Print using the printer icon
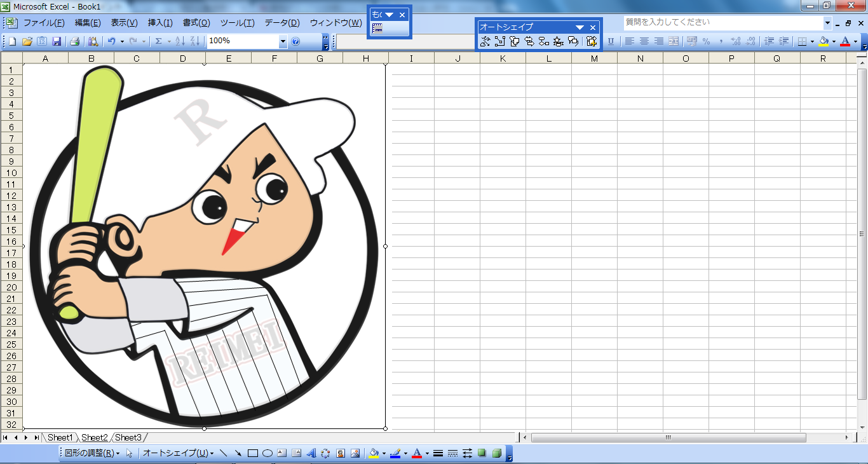 click(74, 41)
